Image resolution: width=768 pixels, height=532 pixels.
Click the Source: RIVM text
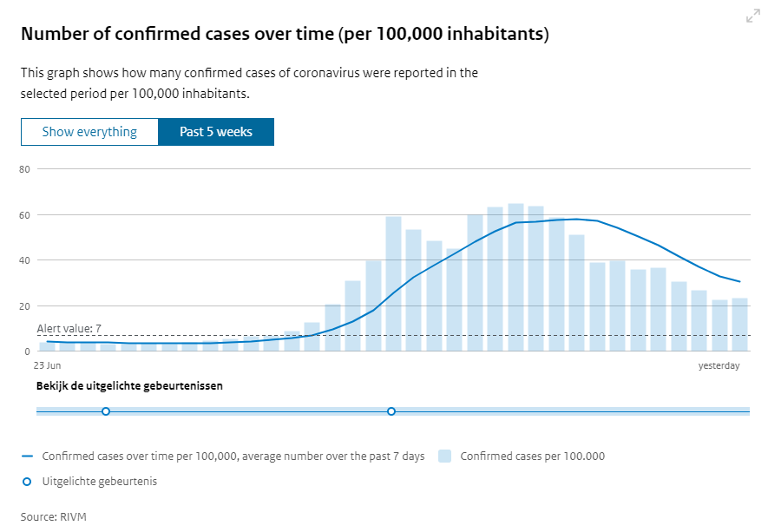click(54, 516)
